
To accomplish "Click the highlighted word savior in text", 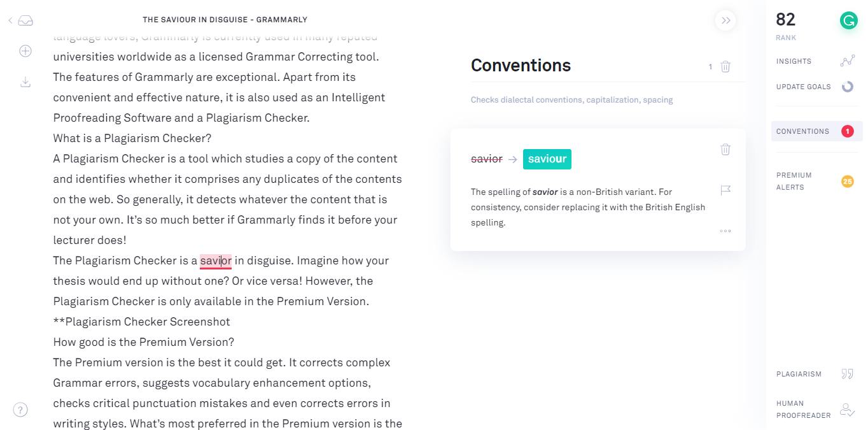I will pos(216,261).
